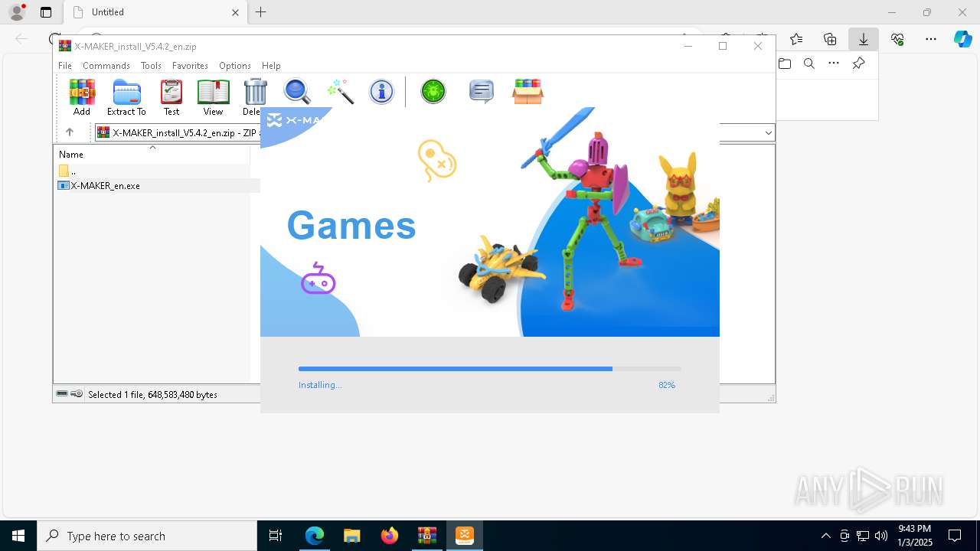980x551 pixels.
Task: Open the Favorites menu
Action: 190,66
